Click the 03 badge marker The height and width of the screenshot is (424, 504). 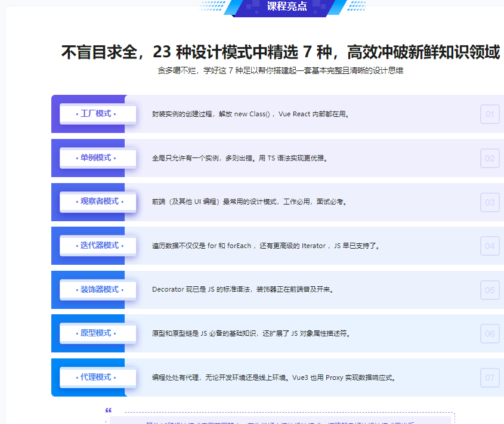tap(490, 202)
